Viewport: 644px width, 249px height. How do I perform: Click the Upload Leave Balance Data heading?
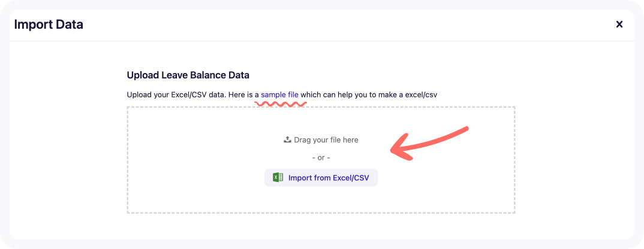pos(188,75)
